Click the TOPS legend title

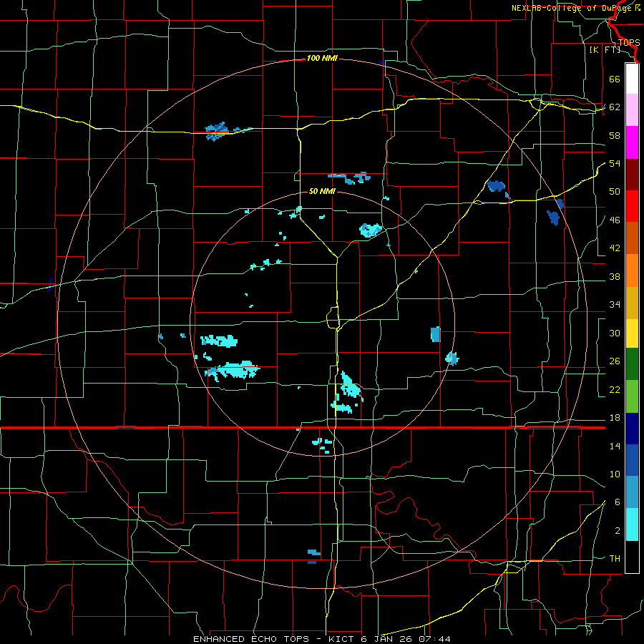point(629,43)
